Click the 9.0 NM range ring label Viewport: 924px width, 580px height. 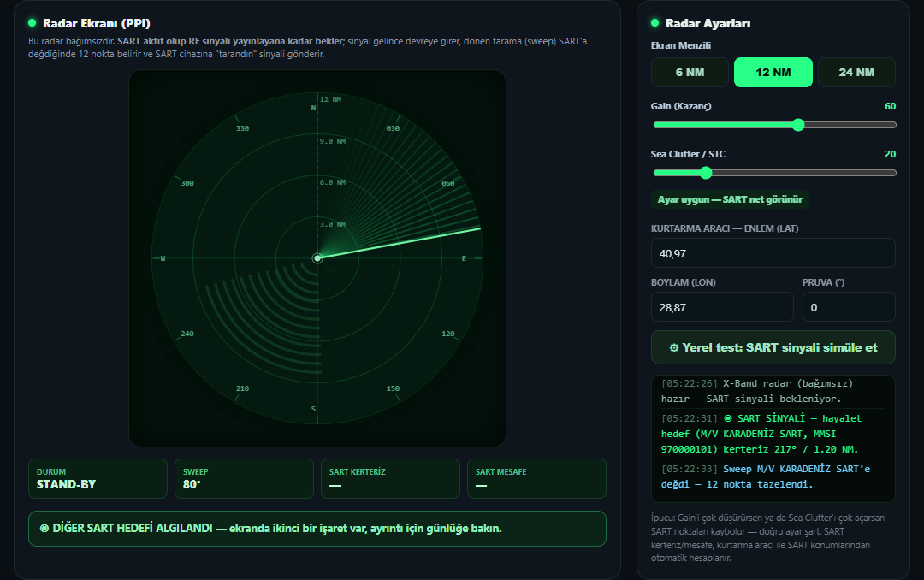(x=332, y=141)
